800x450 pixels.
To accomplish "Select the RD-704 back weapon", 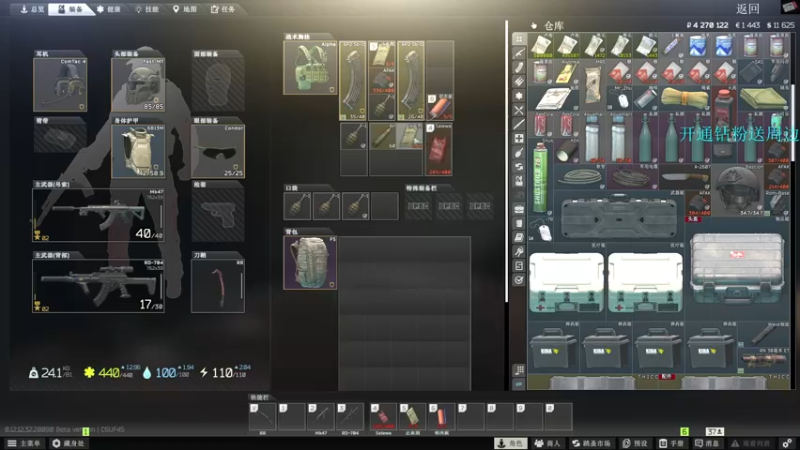I will 98,286.
